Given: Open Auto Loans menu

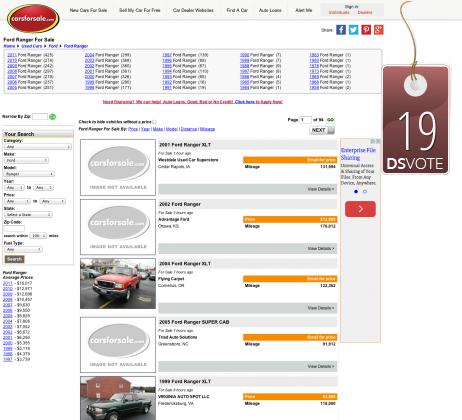Looking at the screenshot, I should [x=270, y=10].
